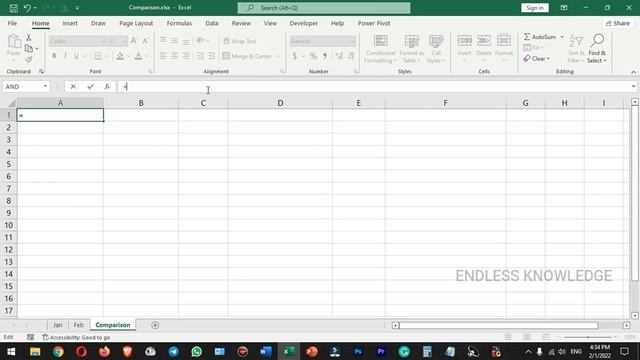Switch to the Data tab

(211, 23)
